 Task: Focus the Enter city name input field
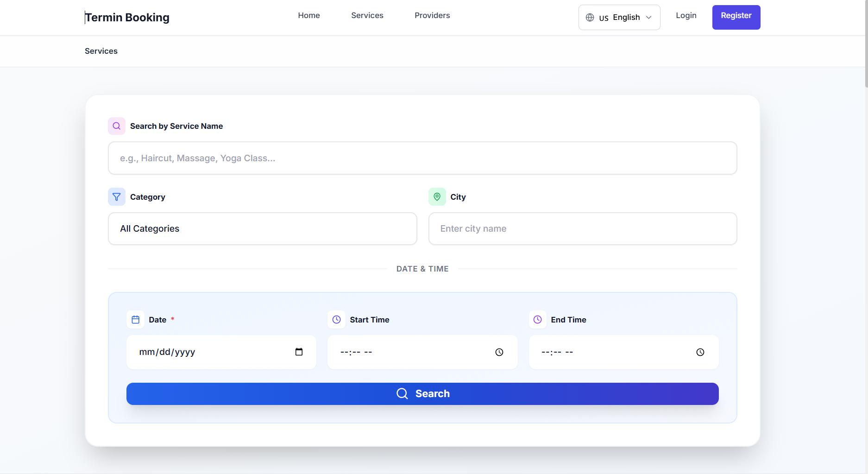tap(582, 229)
